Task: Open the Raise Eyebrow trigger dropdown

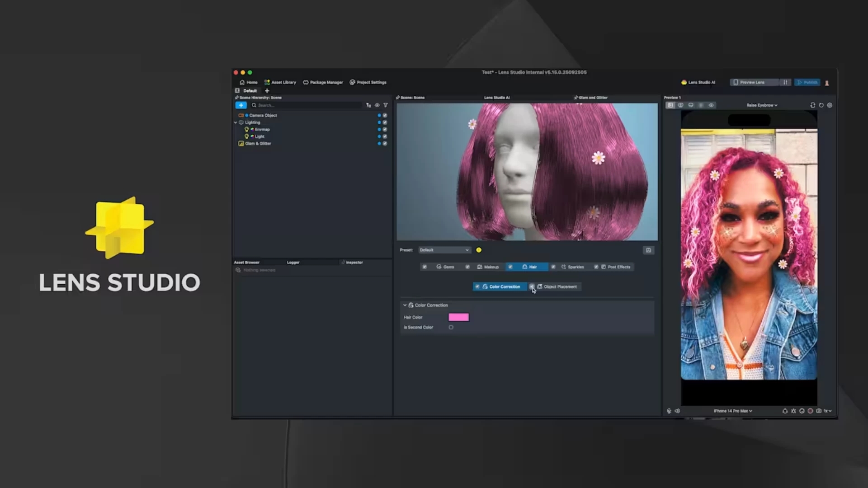Action: pyautogui.click(x=762, y=105)
